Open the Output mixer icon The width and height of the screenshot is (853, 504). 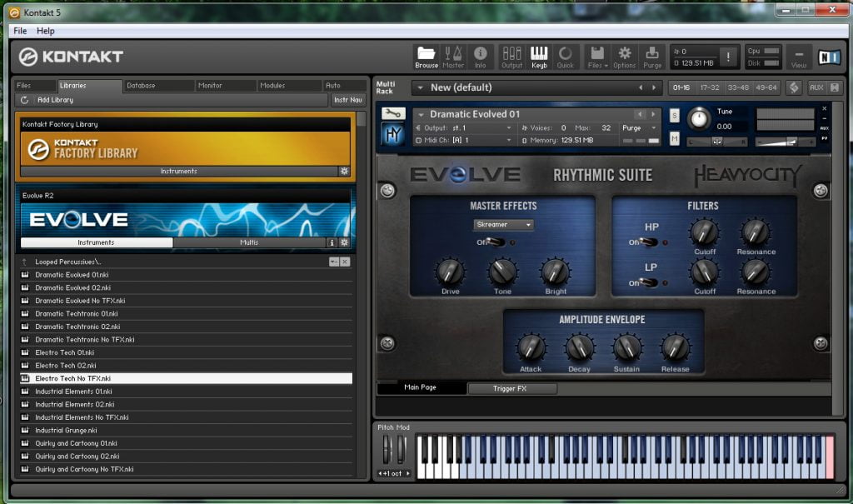click(x=511, y=57)
